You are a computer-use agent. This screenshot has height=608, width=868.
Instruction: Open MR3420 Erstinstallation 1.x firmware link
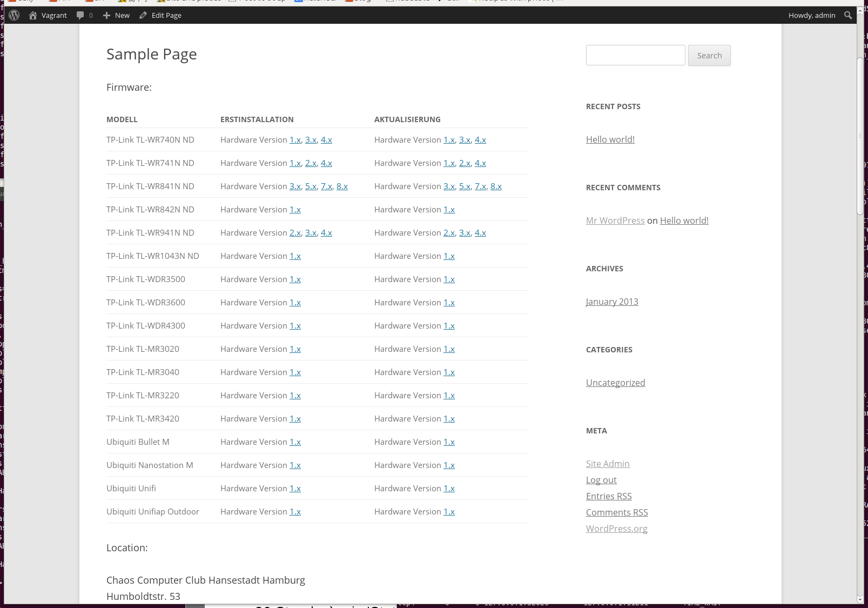[x=295, y=419]
